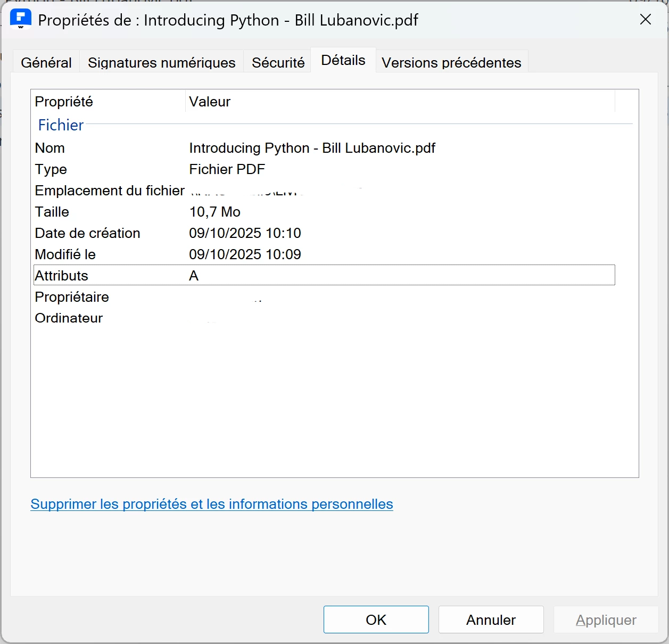Click the attribute value A
Viewport: 669px width, 644px height.
[194, 276]
